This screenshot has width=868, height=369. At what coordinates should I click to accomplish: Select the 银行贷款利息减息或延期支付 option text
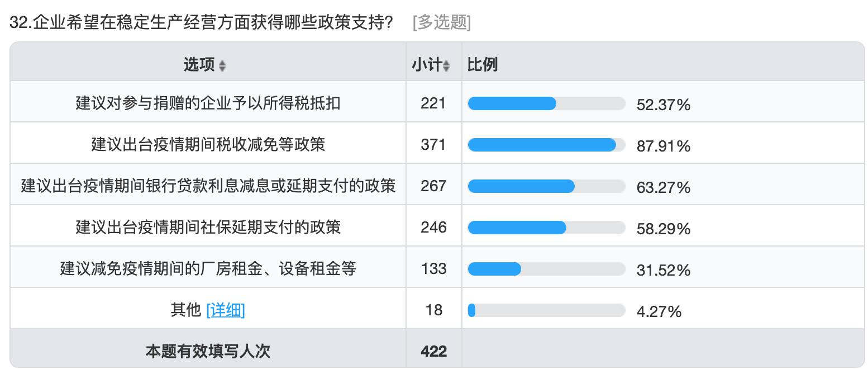[208, 186]
